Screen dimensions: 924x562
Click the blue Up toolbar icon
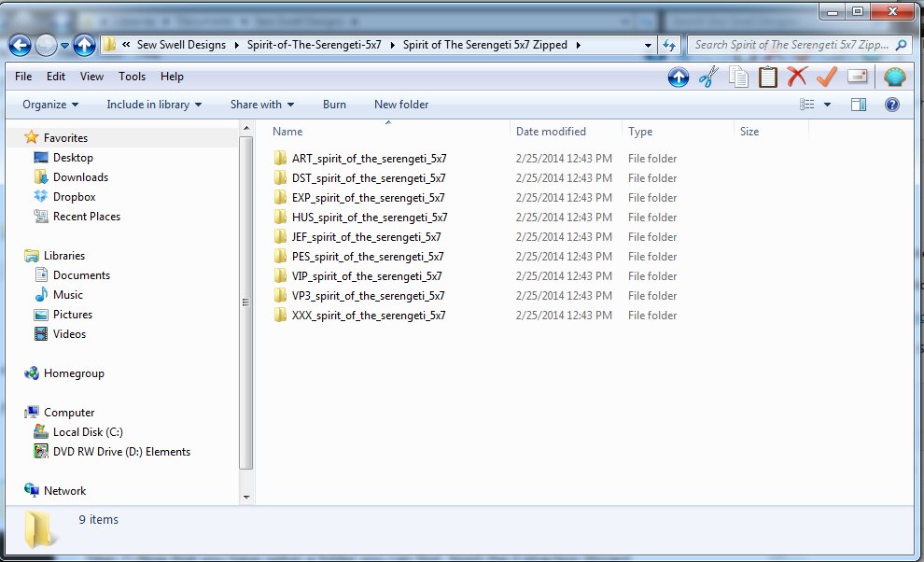click(x=679, y=77)
